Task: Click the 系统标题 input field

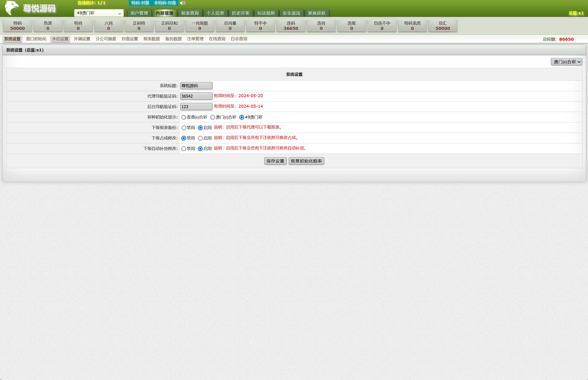Action: click(196, 86)
